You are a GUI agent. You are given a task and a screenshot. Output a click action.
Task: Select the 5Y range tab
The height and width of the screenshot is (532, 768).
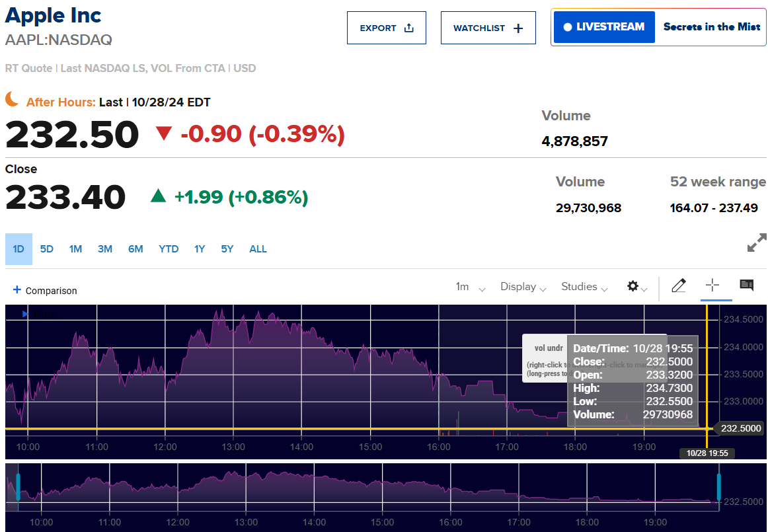[x=227, y=249]
